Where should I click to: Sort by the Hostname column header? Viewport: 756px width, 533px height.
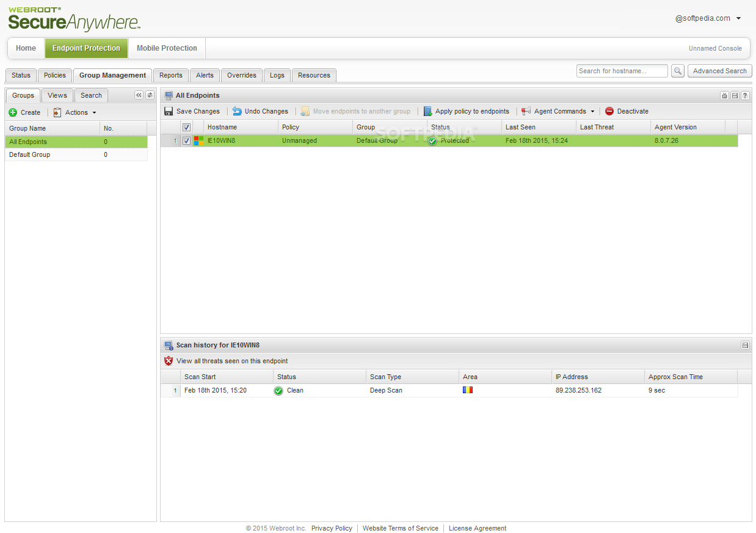click(241, 127)
